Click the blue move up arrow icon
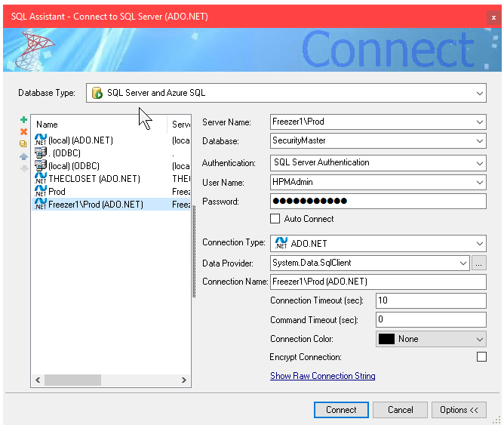504x425 pixels. tap(23, 156)
